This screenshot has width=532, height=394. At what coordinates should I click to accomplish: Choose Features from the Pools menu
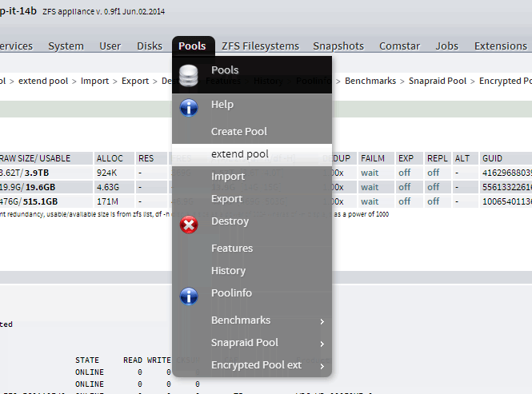point(252,249)
